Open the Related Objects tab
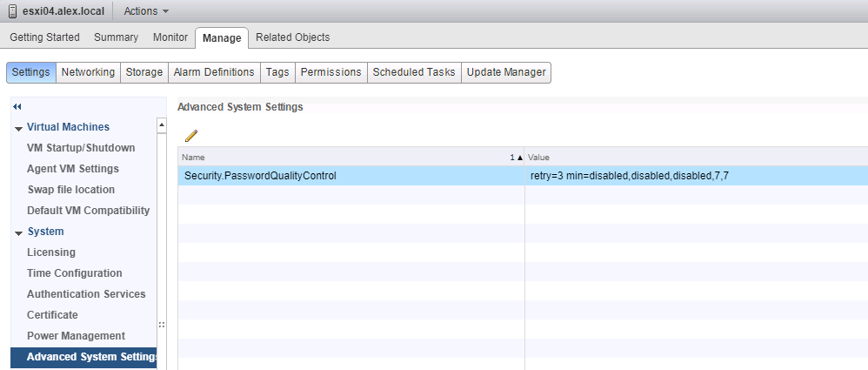 [x=292, y=37]
